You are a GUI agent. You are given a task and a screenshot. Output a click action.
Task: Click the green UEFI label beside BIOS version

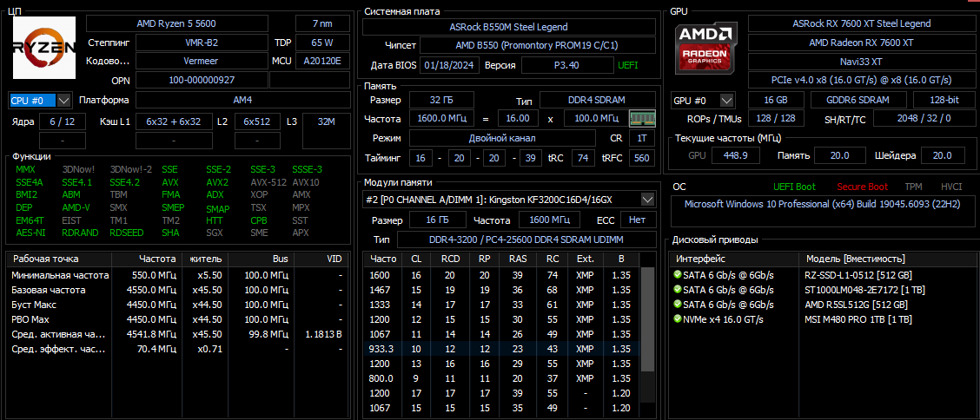629,65
